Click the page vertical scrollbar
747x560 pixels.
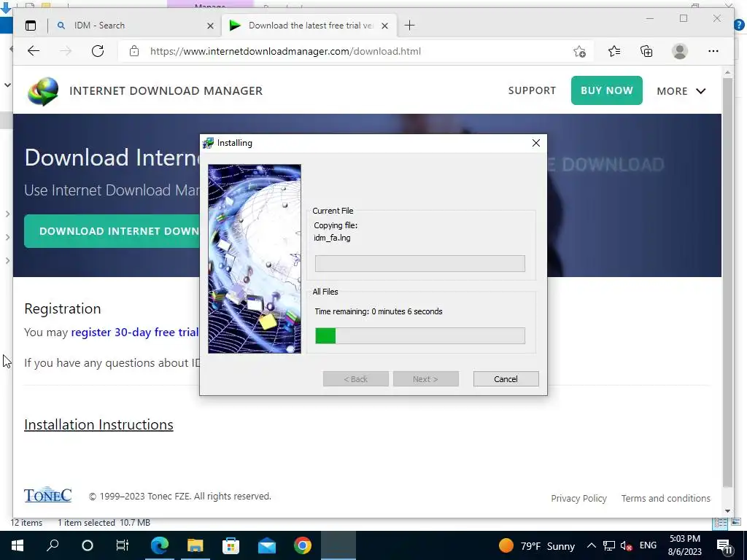[727, 282]
